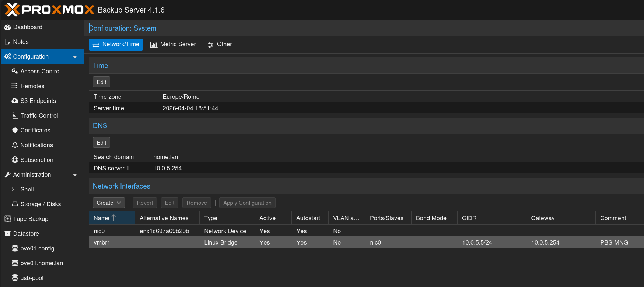
Task: Click the Access Control keys icon
Action: (15, 71)
